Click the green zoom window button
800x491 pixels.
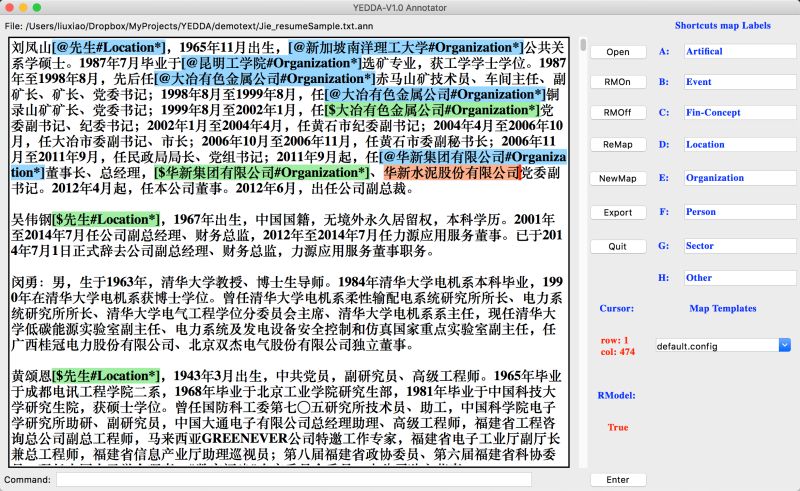coord(37,8)
